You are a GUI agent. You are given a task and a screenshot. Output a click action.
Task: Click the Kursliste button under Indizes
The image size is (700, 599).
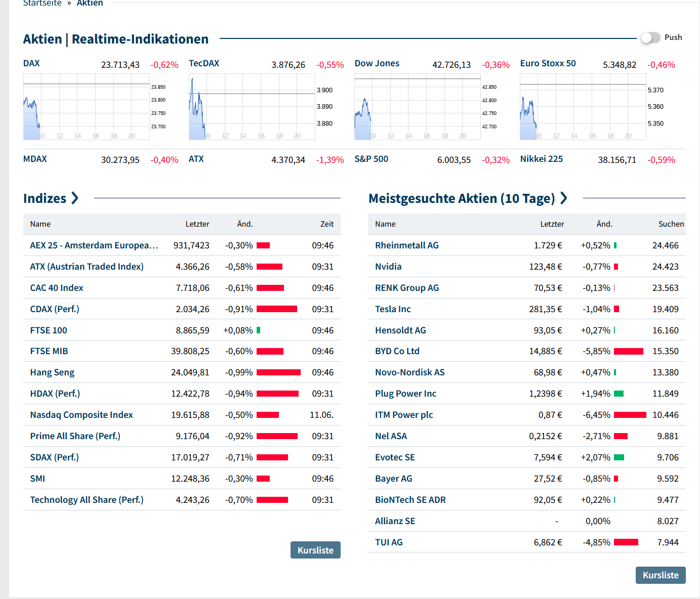pyautogui.click(x=315, y=550)
